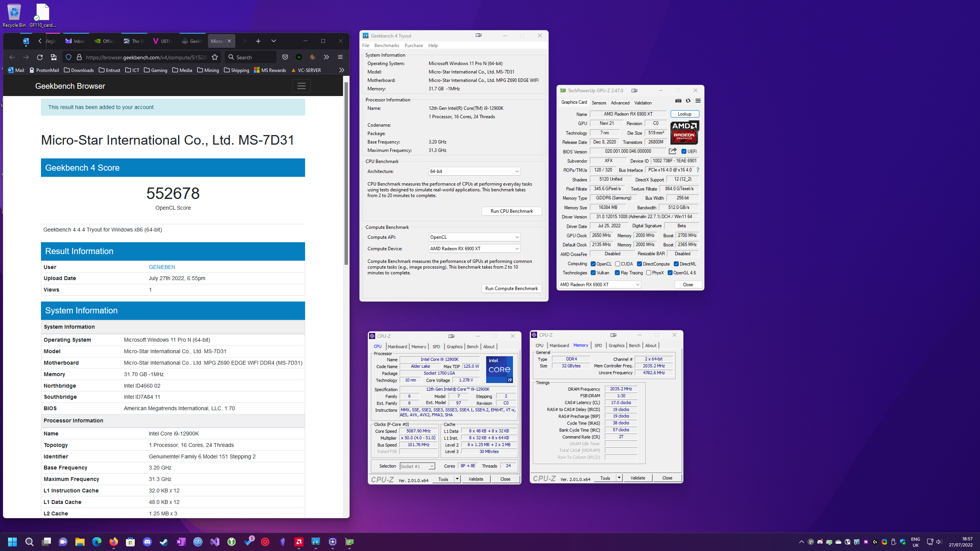The width and height of the screenshot is (980, 551).
Task: Open a new tab with plus icon
Action: click(258, 41)
